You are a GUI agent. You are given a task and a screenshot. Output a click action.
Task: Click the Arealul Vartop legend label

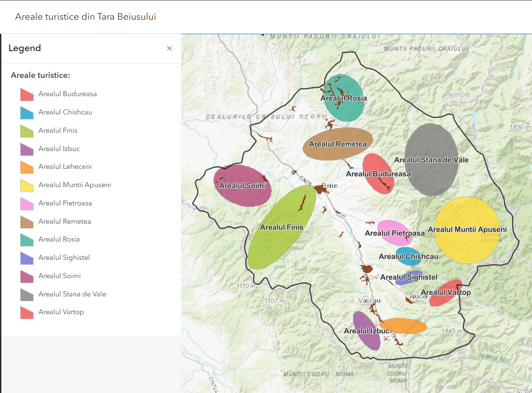(x=61, y=312)
